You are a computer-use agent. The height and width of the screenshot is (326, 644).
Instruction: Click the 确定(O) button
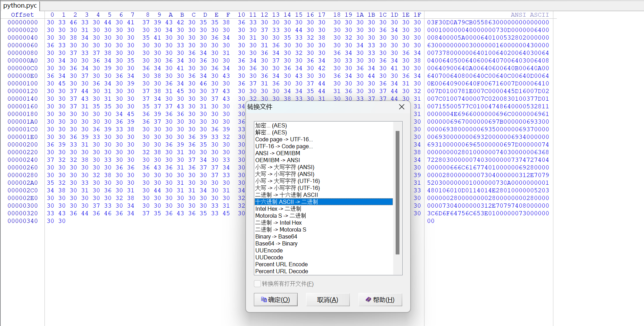point(275,300)
